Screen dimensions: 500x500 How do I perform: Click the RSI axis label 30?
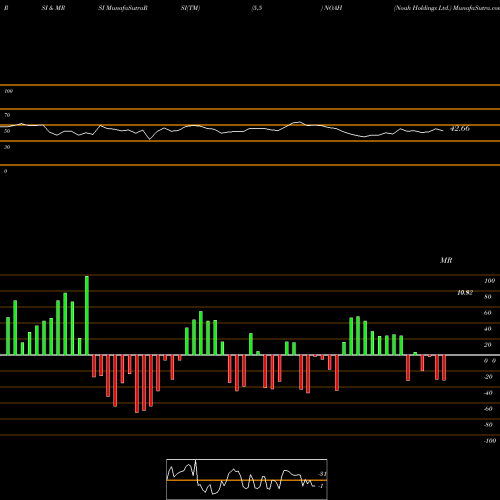[7, 147]
